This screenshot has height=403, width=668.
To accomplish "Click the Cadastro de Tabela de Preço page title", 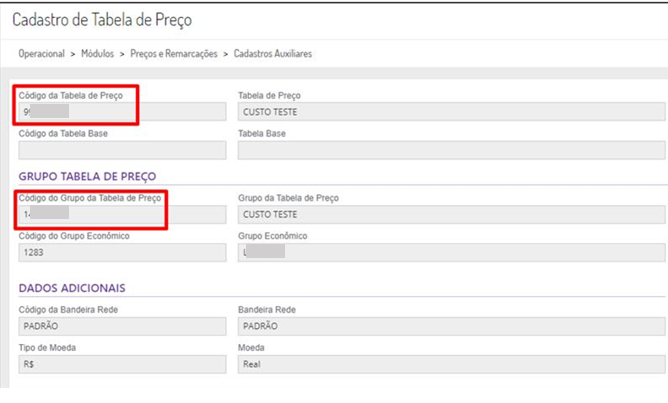I will (102, 20).
